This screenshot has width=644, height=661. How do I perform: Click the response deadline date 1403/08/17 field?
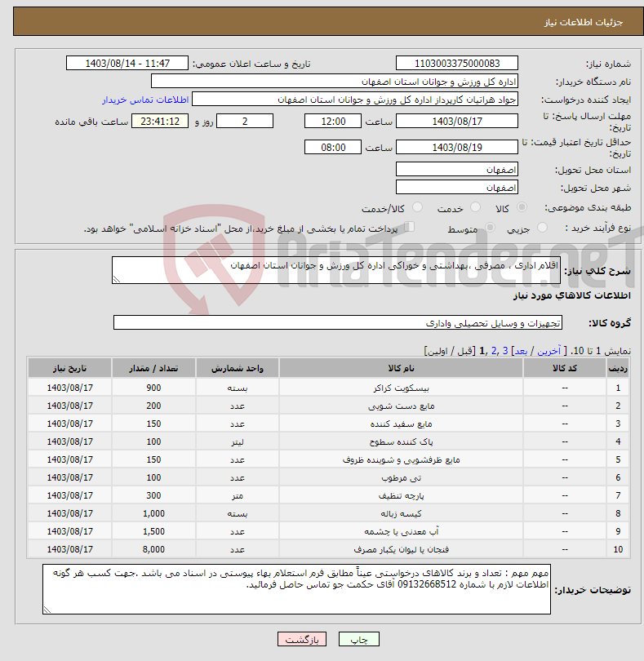pos(457,122)
